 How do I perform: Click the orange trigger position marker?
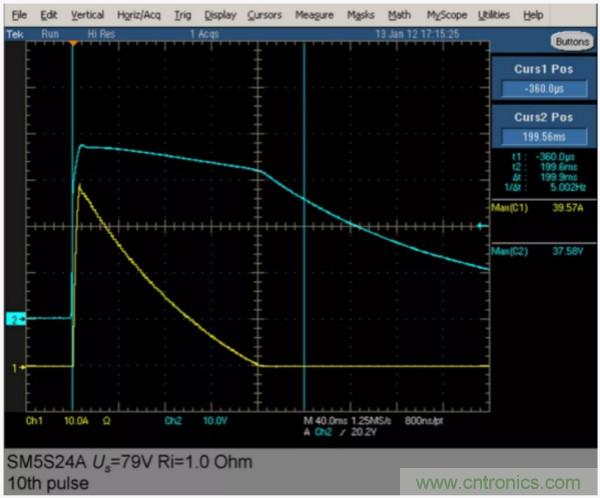pos(73,45)
